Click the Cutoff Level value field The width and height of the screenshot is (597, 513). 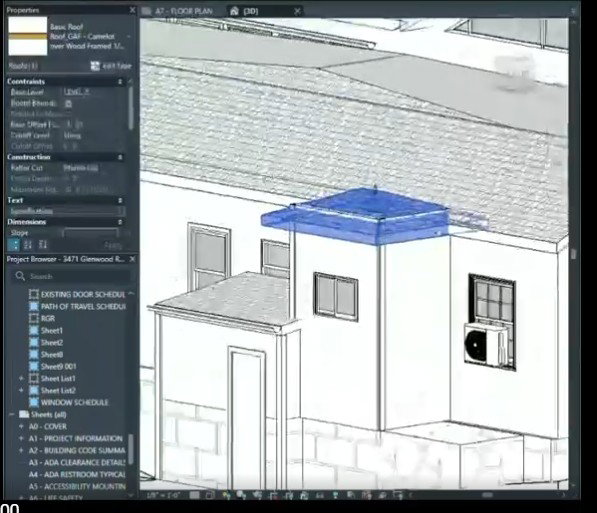coord(94,135)
